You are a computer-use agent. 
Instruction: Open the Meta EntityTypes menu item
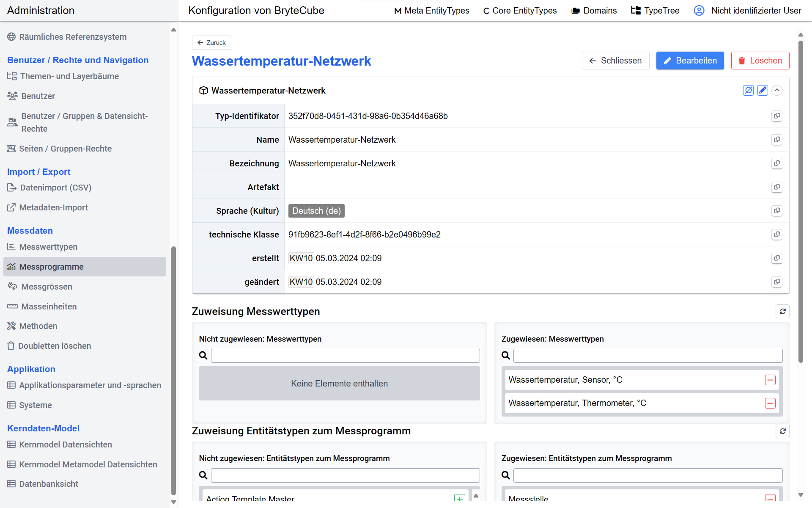(x=431, y=11)
